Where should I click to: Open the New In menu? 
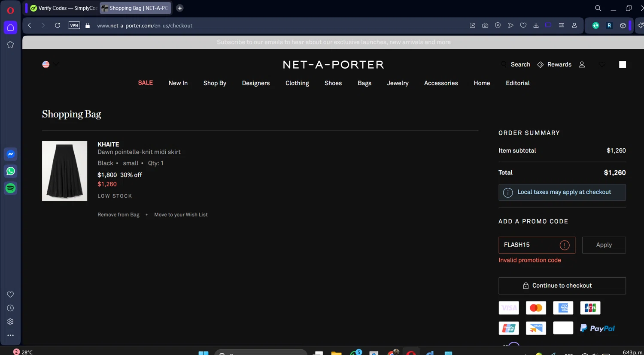[x=178, y=83]
